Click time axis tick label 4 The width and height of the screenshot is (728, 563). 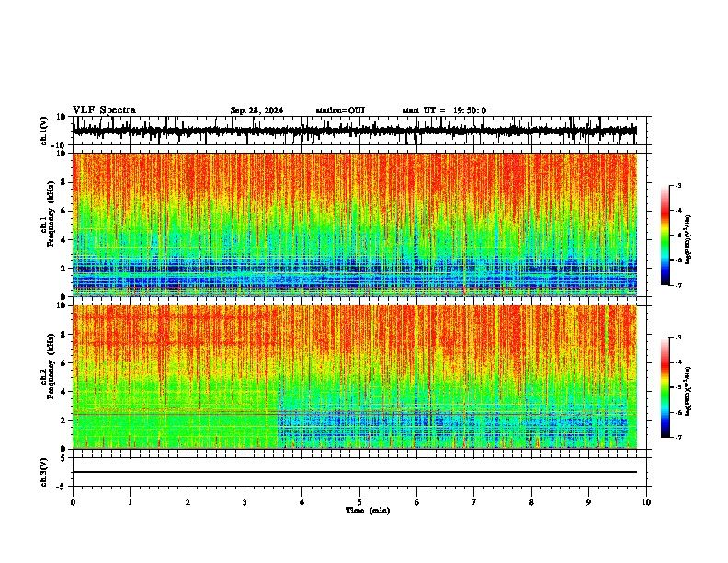point(301,502)
